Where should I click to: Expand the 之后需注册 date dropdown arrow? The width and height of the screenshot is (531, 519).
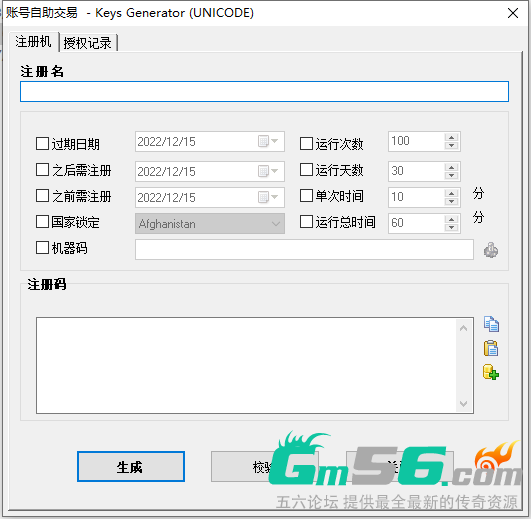click(x=275, y=171)
